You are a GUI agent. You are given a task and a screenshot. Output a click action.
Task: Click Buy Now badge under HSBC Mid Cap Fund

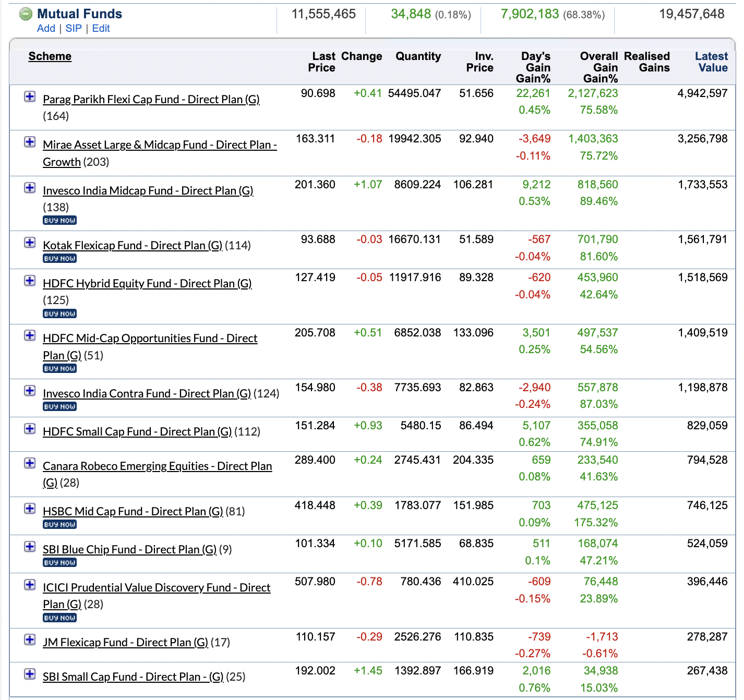pos(60,524)
